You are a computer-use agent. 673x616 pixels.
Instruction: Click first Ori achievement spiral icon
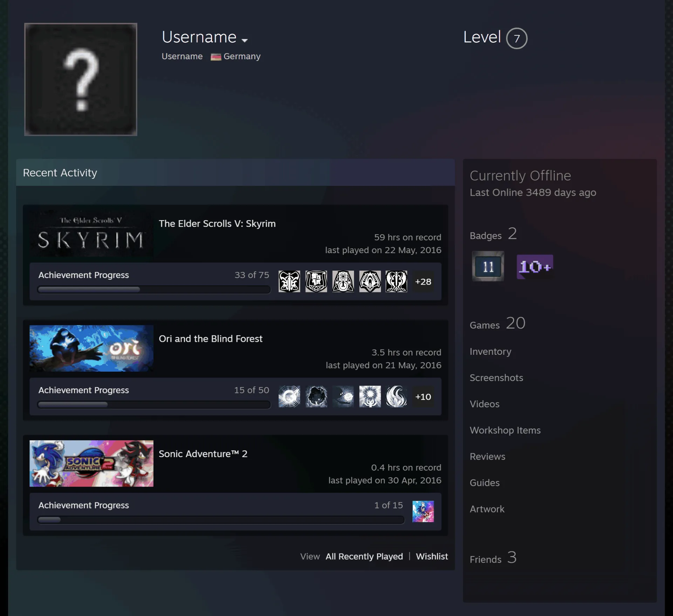click(x=289, y=397)
